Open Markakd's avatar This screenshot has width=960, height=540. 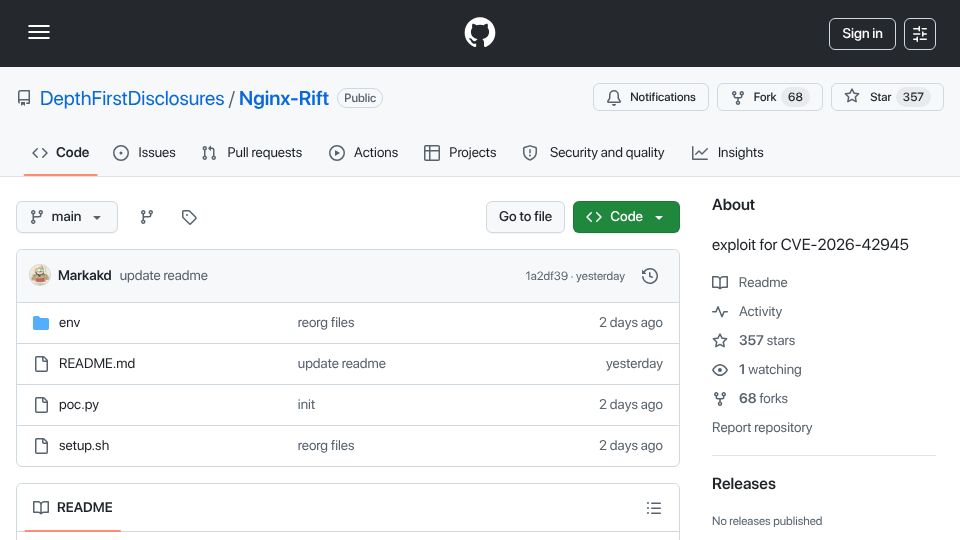[40, 276]
